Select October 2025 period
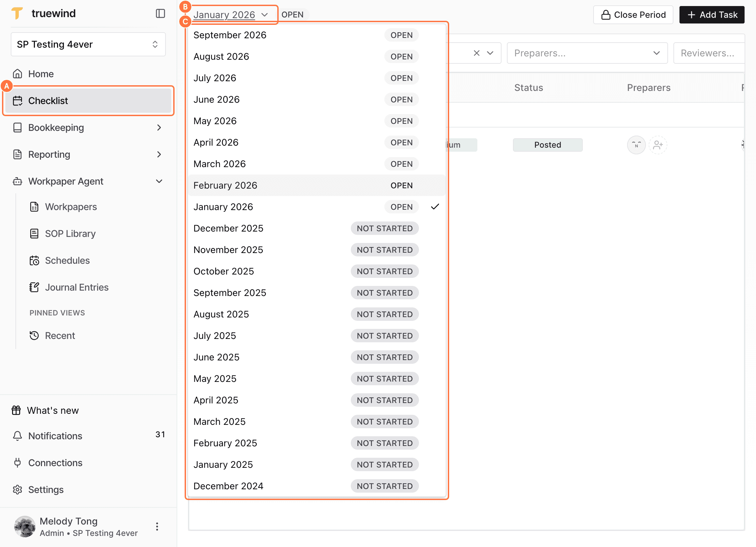Screen dimensions: 756x547 coord(317,271)
